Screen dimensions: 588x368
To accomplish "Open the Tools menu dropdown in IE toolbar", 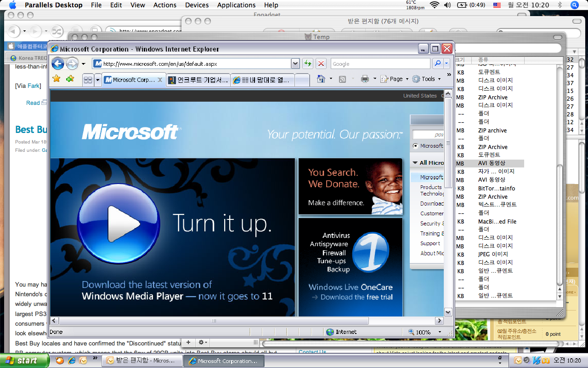I will coord(426,79).
